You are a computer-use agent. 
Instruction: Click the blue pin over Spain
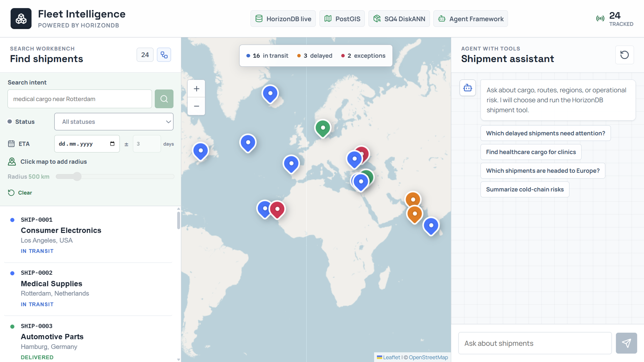(x=291, y=164)
